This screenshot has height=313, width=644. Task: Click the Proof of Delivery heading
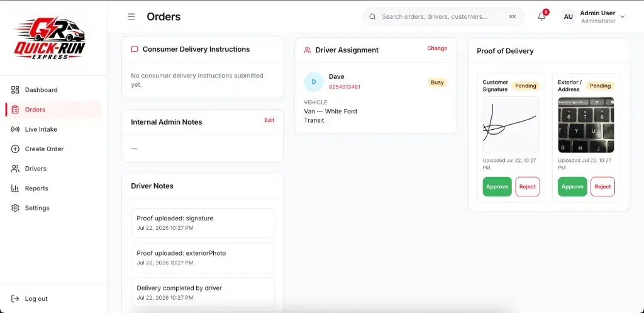pyautogui.click(x=505, y=51)
